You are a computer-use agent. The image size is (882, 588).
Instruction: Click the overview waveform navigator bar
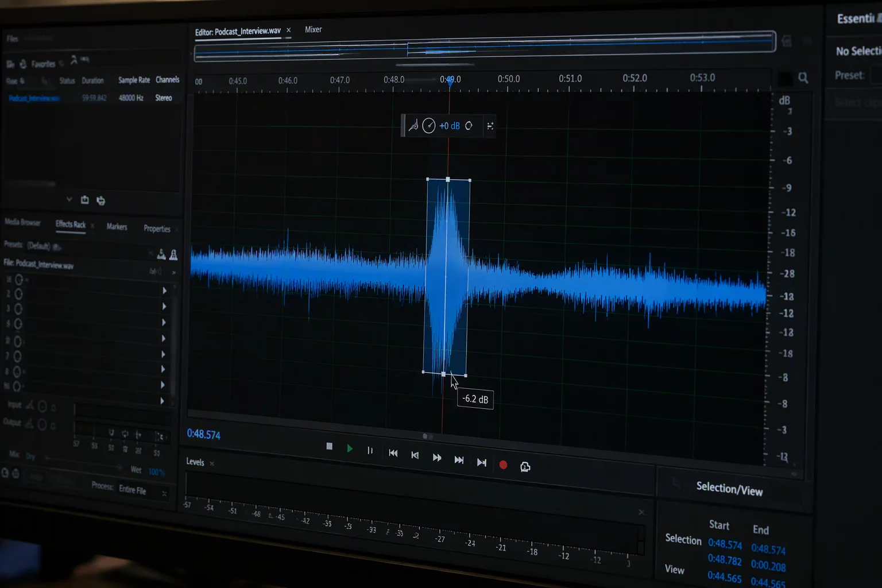pyautogui.click(x=485, y=46)
